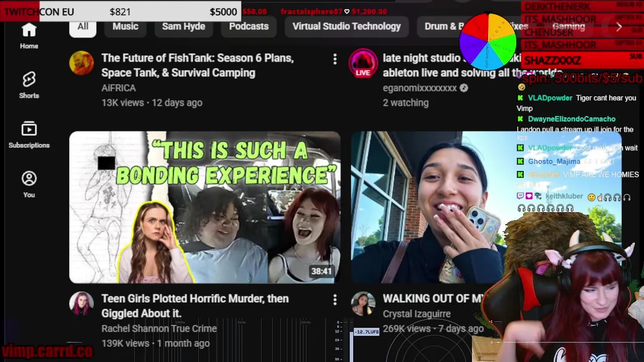This screenshot has height=362, width=644.
Task: Click the 38:41 duration badge
Action: (x=321, y=271)
